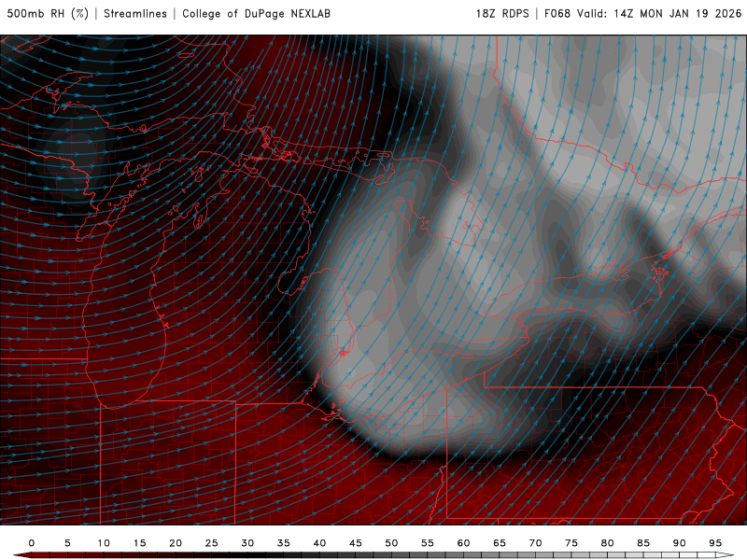Click the '30' colorbar label
747x560 pixels.
pos(247,543)
